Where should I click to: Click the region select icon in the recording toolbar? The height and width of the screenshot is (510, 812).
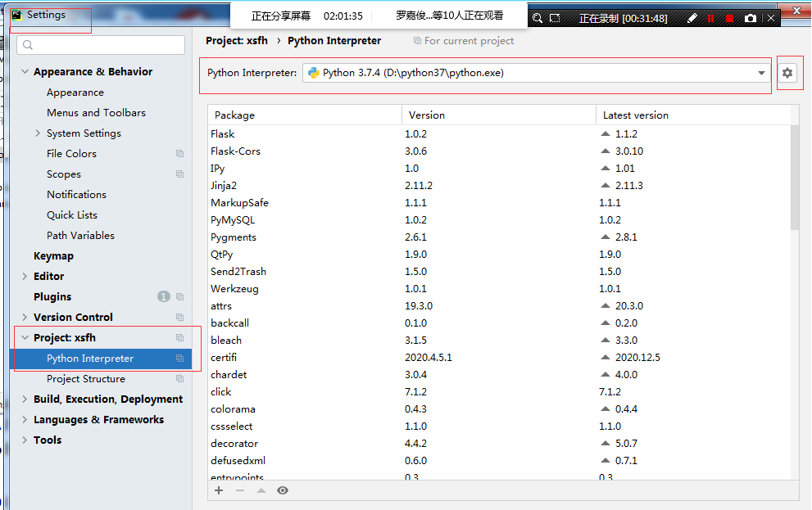[x=555, y=18]
